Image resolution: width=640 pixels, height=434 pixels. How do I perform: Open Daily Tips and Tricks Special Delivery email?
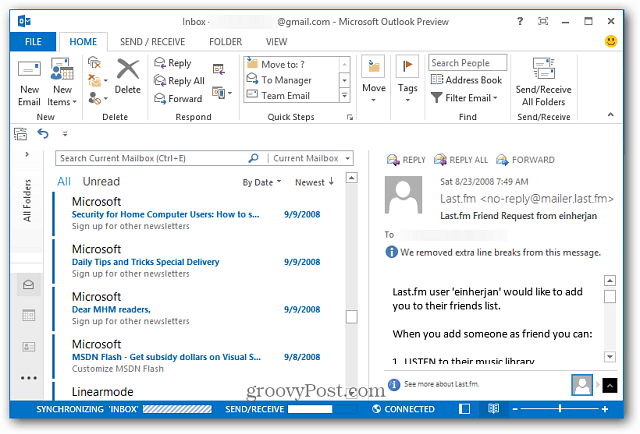point(199,261)
